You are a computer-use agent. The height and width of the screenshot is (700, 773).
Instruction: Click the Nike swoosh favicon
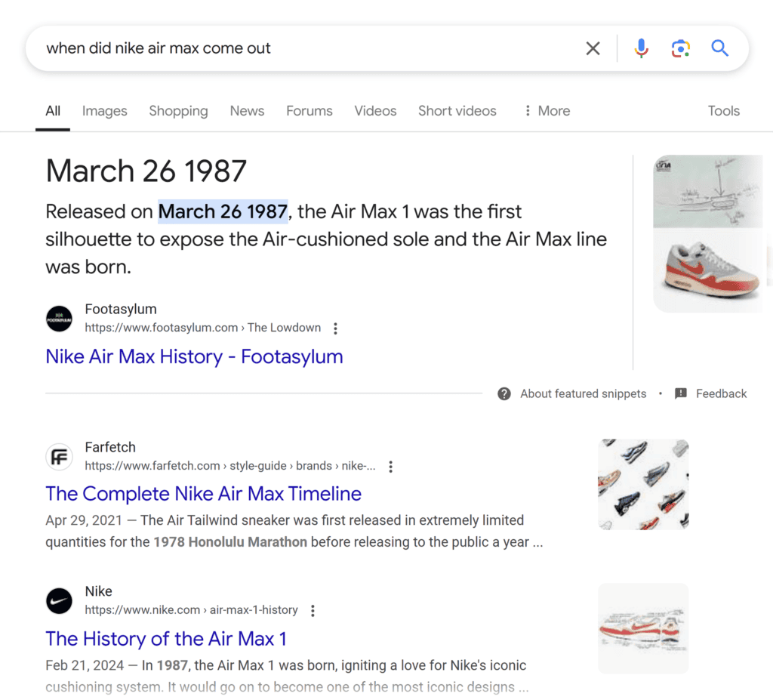59,600
